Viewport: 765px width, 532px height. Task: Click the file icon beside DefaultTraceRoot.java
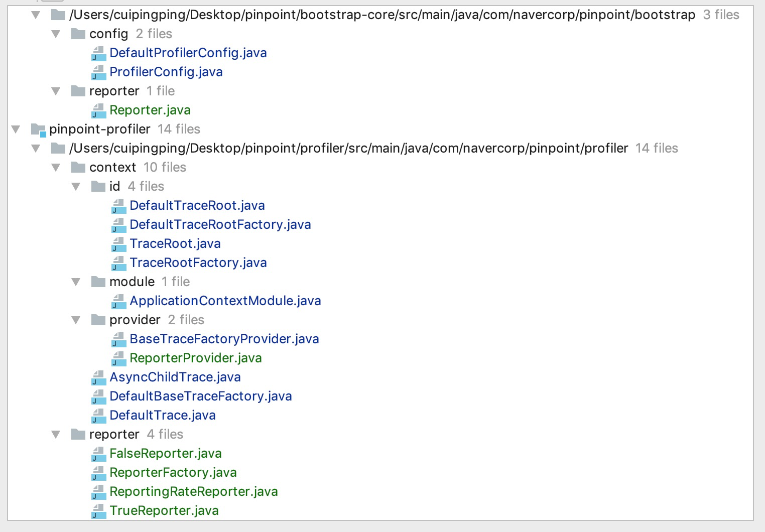119,206
